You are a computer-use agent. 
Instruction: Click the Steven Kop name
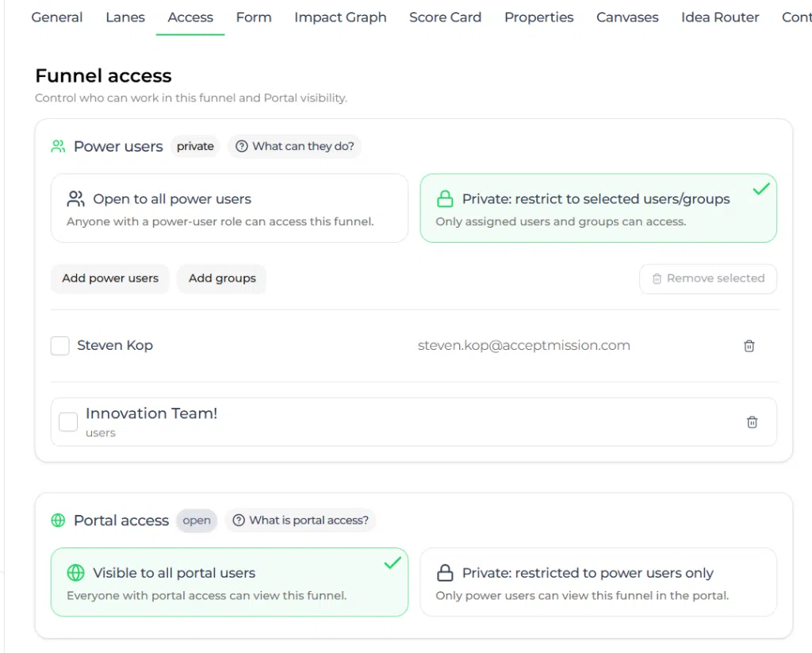(x=115, y=346)
